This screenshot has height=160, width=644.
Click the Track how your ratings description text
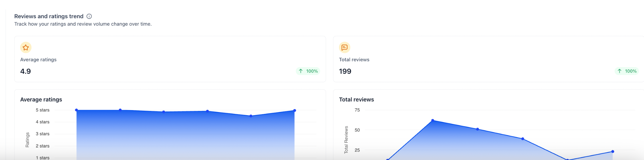pyautogui.click(x=83, y=24)
